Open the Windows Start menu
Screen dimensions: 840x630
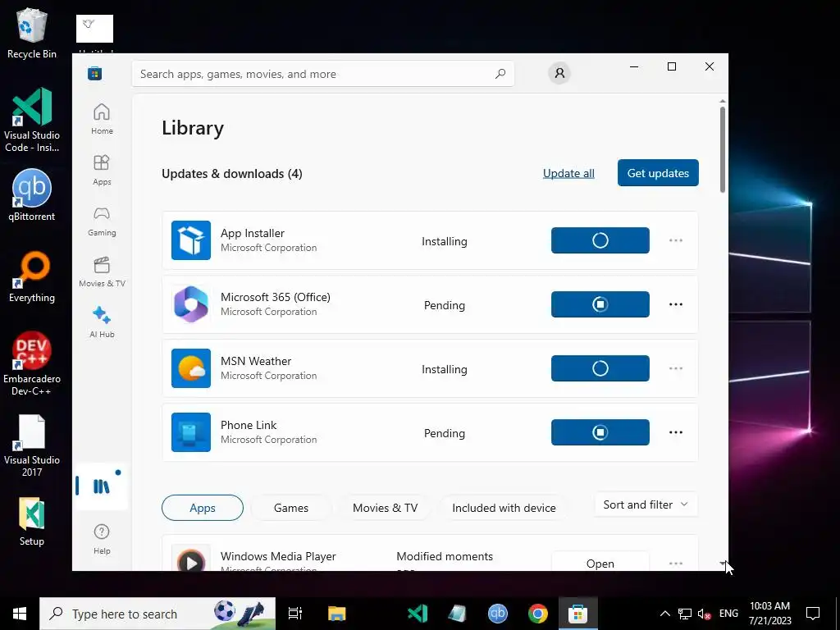20,614
